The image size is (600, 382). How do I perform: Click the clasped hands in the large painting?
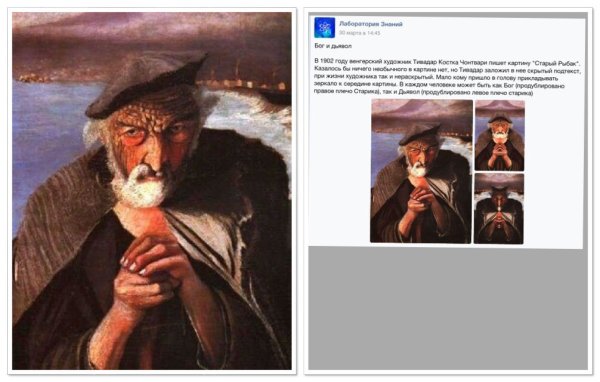coord(151,270)
